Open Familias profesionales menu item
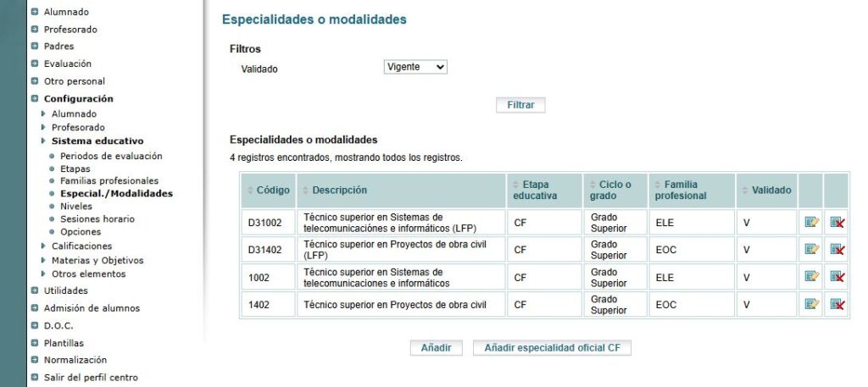This screenshot has height=387, width=868. (x=109, y=180)
